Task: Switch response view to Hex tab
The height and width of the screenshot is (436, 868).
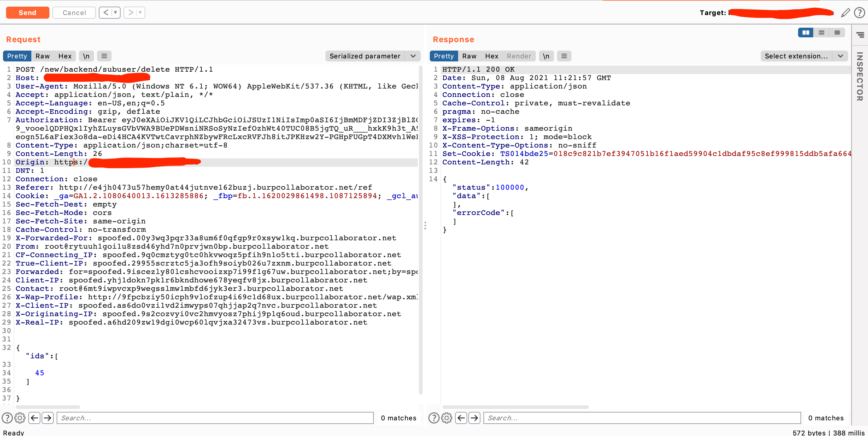Action: click(x=491, y=56)
